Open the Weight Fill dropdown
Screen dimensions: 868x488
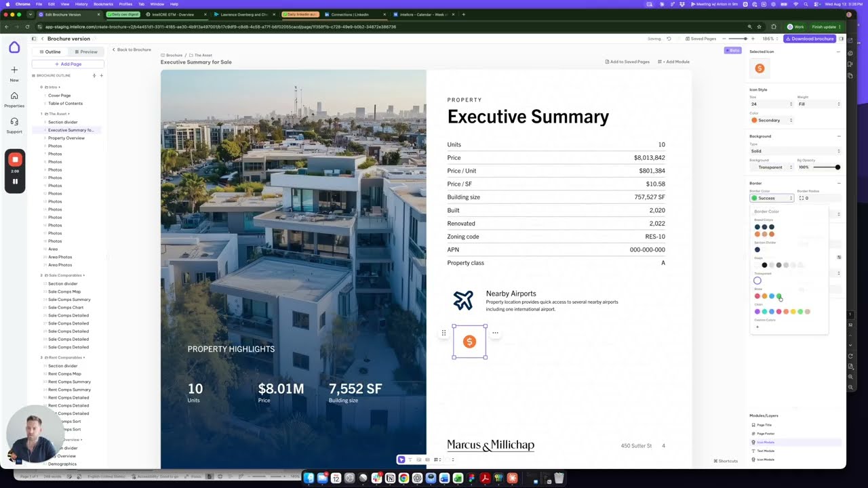tap(819, 104)
